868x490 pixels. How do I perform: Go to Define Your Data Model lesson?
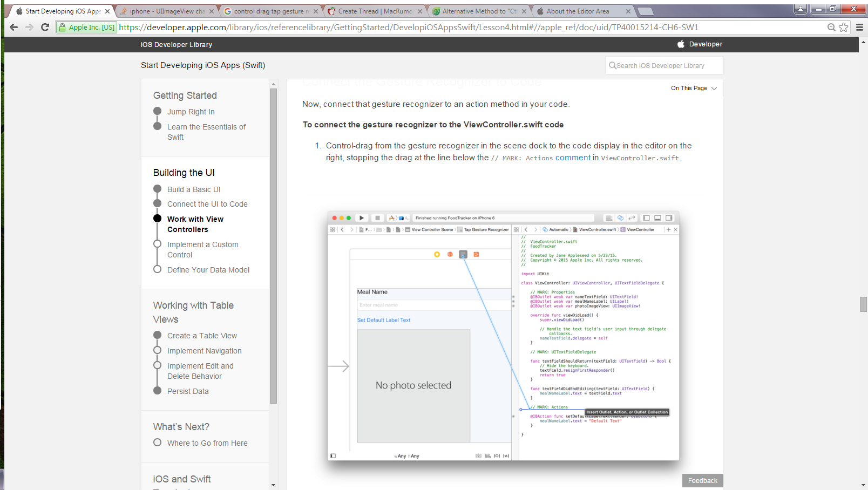208,270
